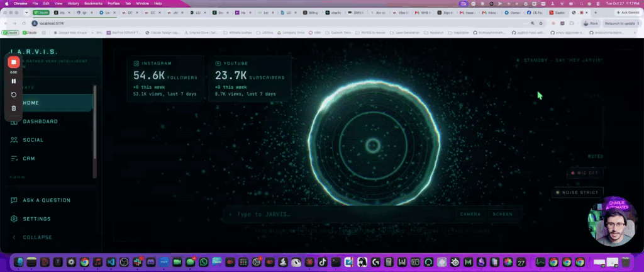The height and width of the screenshot is (272, 644).
Task: Open the Research bookmarks folder
Action: coord(433,33)
